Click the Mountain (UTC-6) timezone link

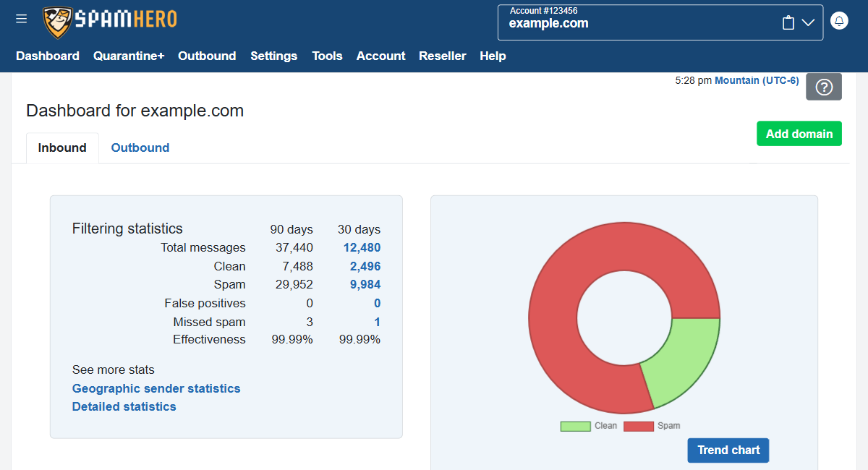pyautogui.click(x=757, y=80)
